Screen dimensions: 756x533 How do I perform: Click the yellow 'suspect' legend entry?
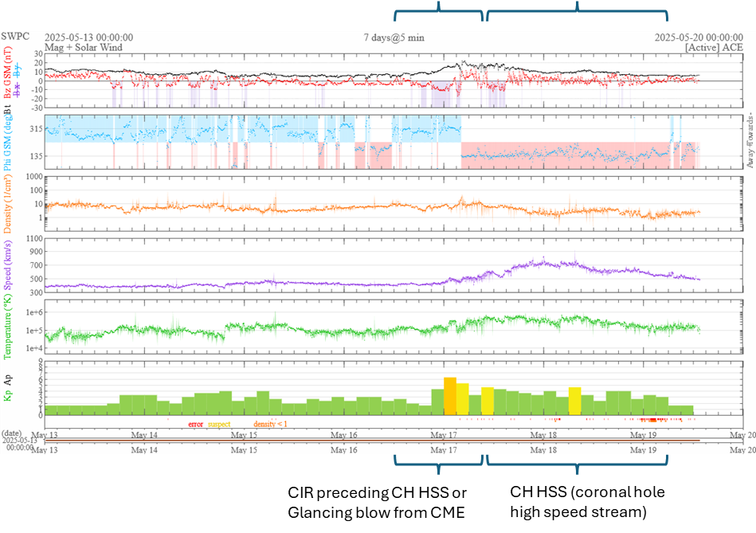tap(219, 424)
